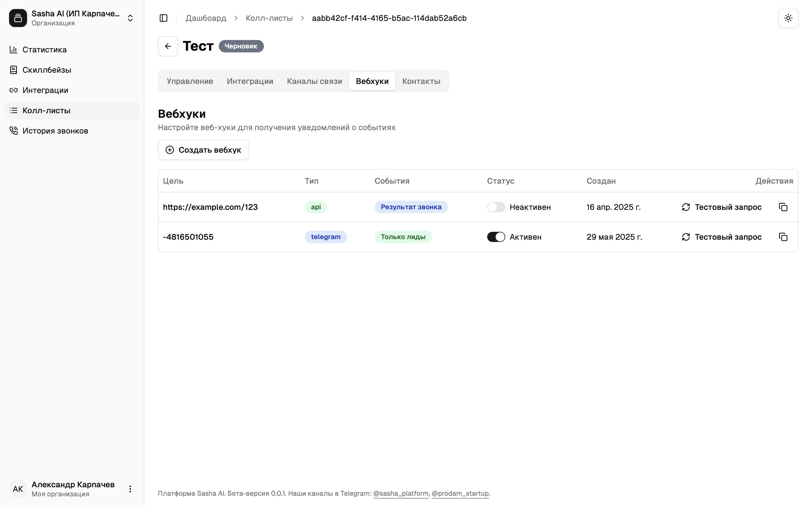Screen dimensions: 812x507
Task: Open the @sasha_platform Telegram link
Action: tap(401, 493)
